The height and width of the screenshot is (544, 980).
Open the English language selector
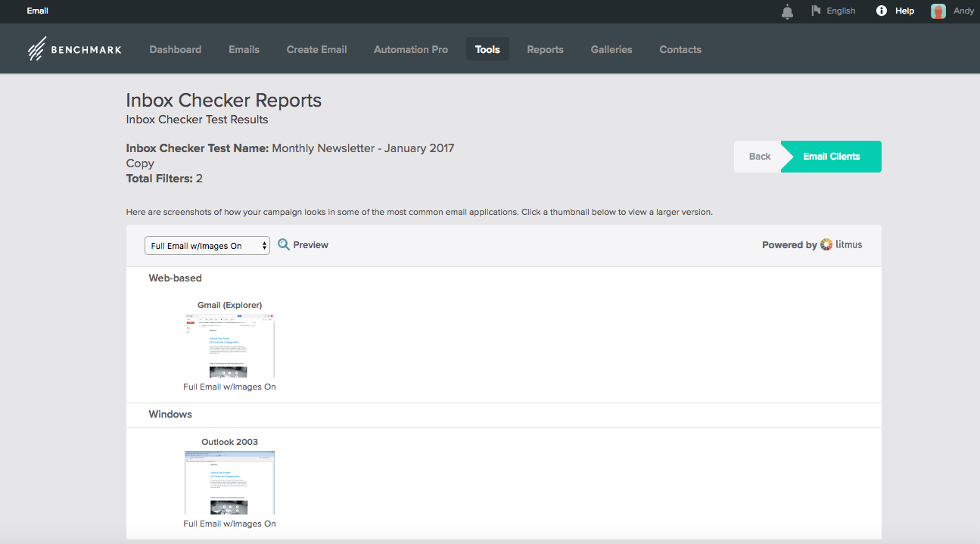[841, 11]
